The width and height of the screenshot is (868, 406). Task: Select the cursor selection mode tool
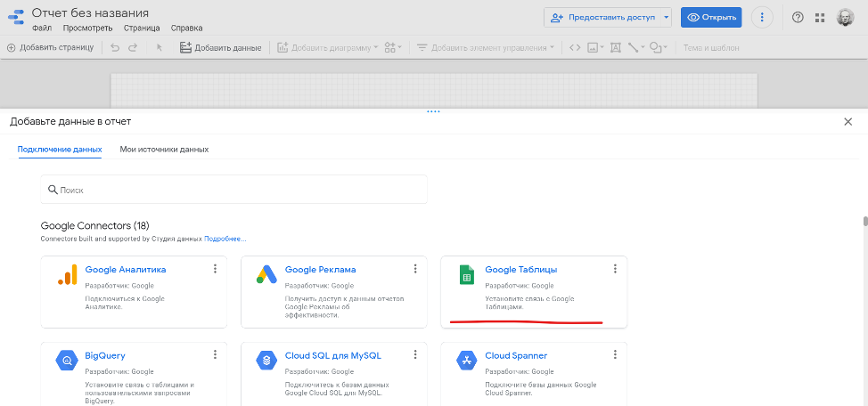coord(160,48)
